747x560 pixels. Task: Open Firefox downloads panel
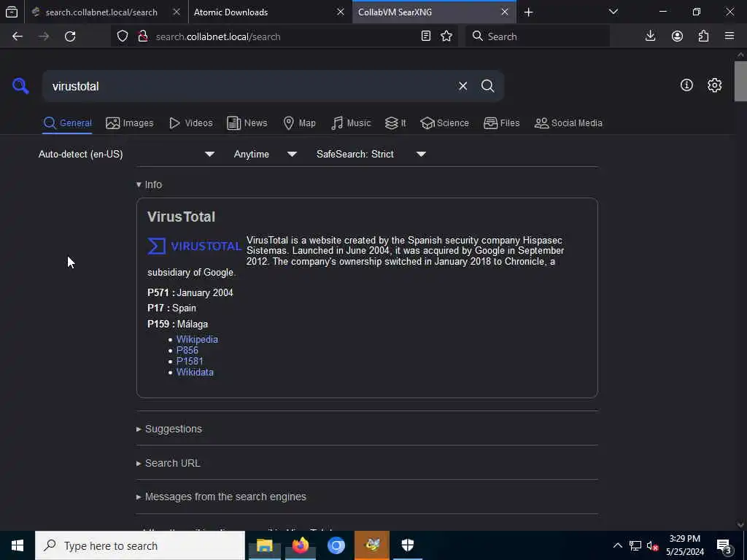[650, 36]
